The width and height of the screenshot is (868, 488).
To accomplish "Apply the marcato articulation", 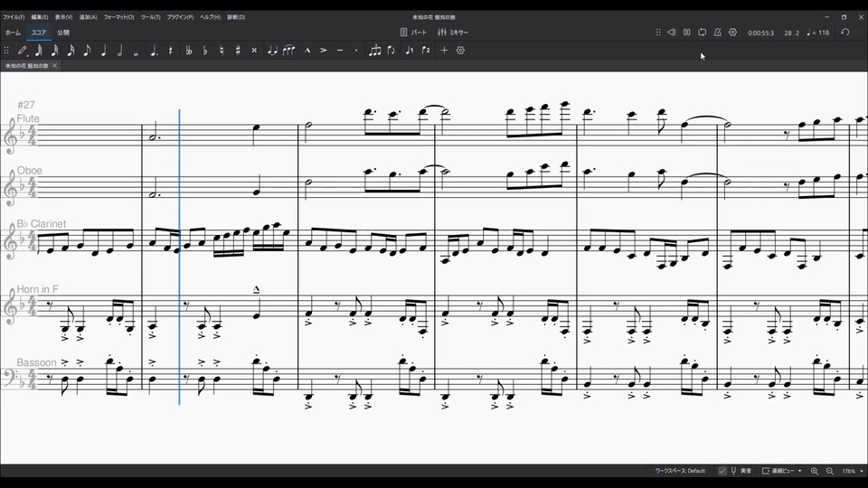I will [307, 51].
